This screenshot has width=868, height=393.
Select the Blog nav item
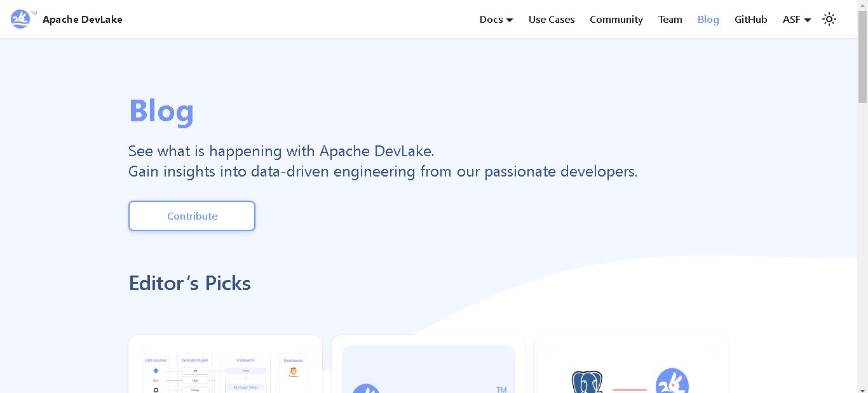point(709,20)
